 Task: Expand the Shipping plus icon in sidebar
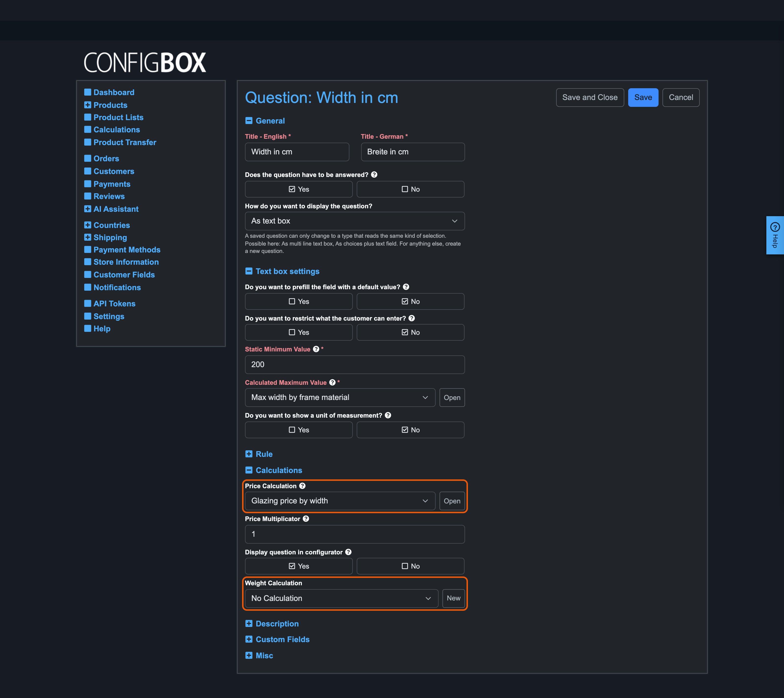(x=88, y=237)
